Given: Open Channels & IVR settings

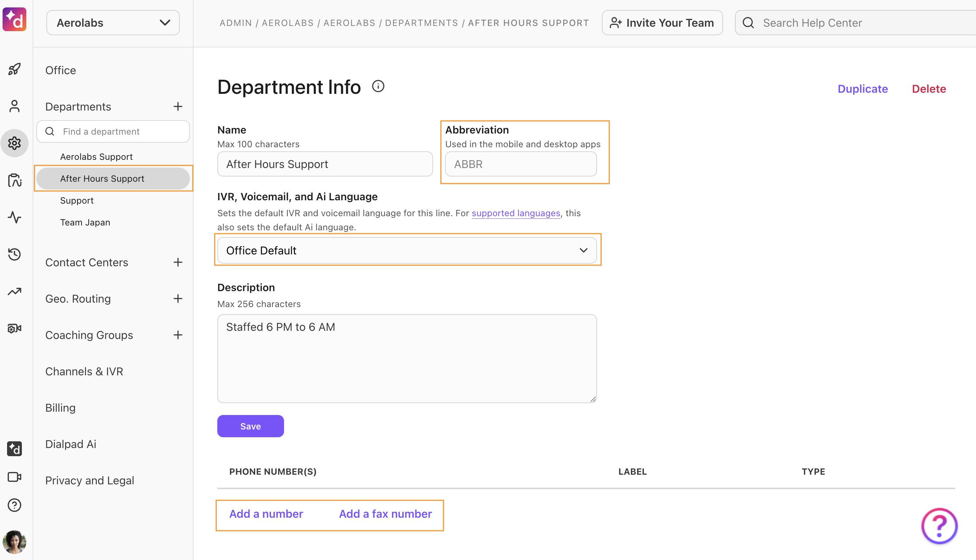Looking at the screenshot, I should (84, 371).
